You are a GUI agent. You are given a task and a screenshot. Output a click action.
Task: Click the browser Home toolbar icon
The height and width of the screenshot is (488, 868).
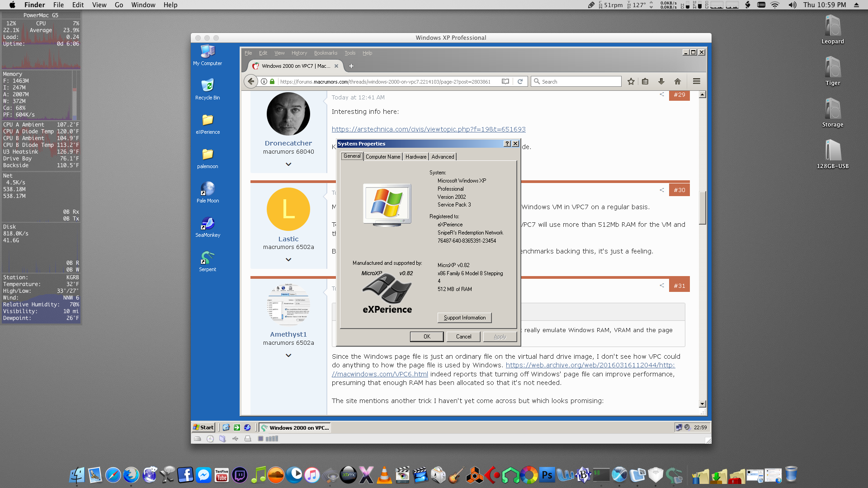[677, 82]
